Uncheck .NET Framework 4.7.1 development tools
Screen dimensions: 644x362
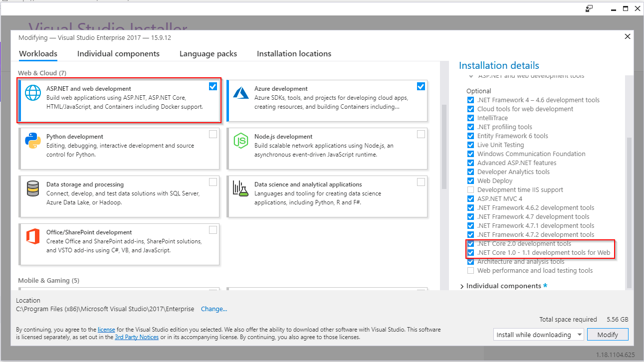(470, 225)
